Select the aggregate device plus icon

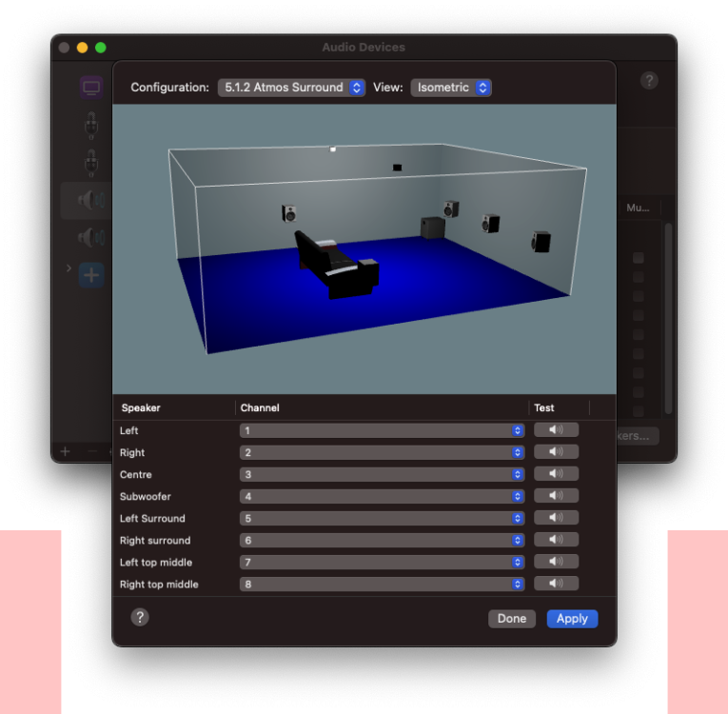pos(91,275)
